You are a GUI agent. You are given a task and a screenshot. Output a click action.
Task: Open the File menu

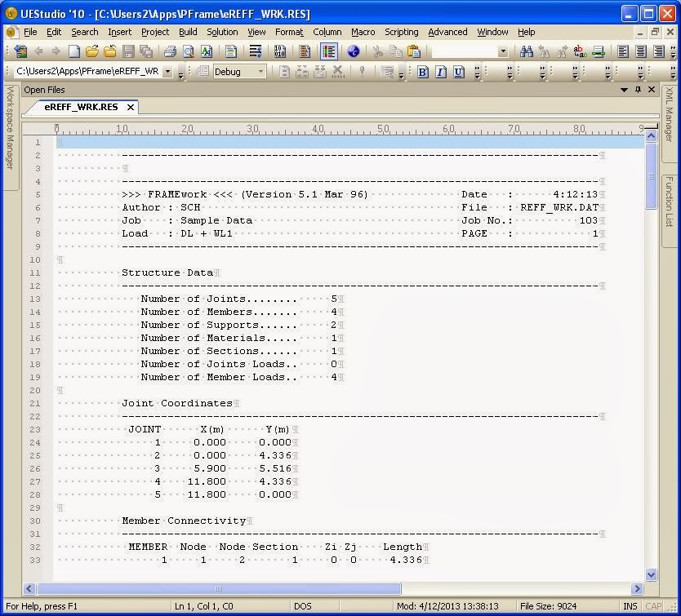tap(30, 32)
